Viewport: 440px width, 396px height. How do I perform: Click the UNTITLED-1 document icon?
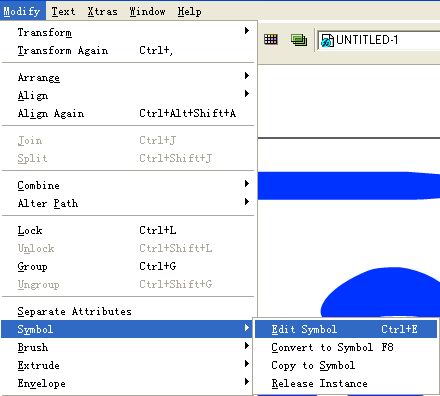pos(327,40)
